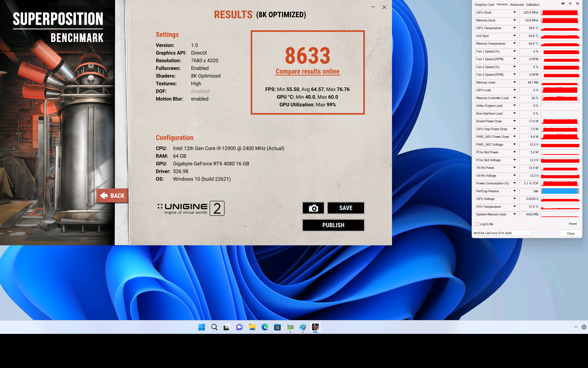Click the PerfCap Reason blue graph
The height and width of the screenshot is (368, 588).
pos(560,191)
